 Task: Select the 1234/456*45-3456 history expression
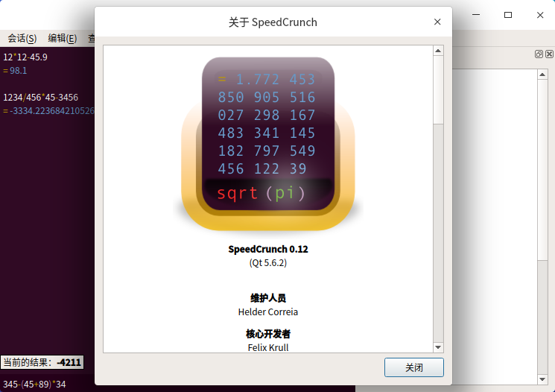tap(40, 98)
